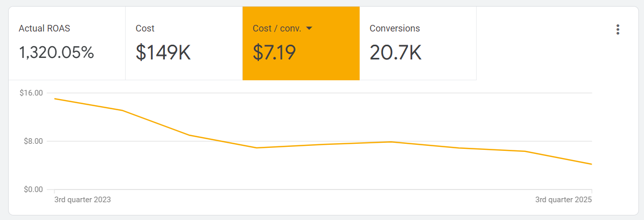This screenshot has width=644, height=220.
Task: Open the three-dot more options menu
Action: tap(618, 29)
